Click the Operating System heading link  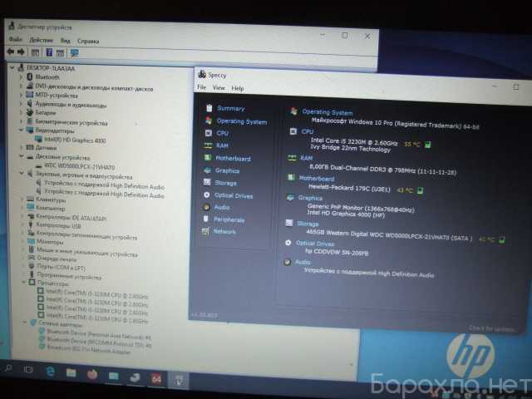click(x=327, y=112)
